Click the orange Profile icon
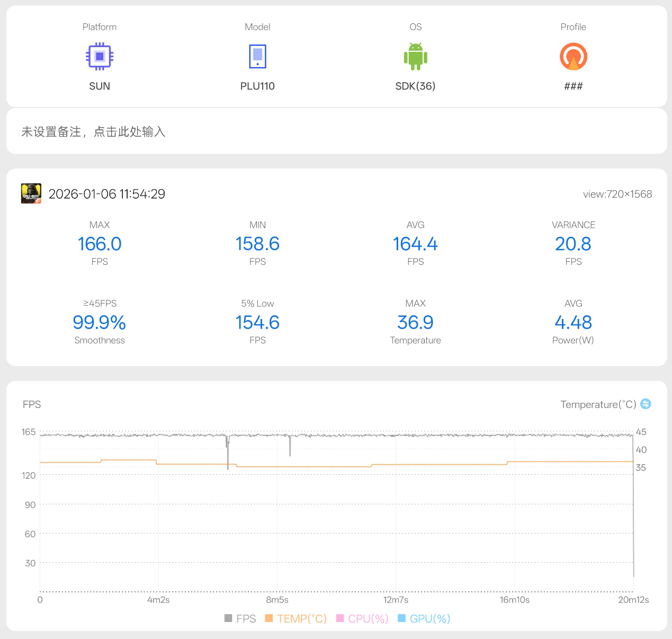This screenshot has height=639, width=672. tap(573, 57)
